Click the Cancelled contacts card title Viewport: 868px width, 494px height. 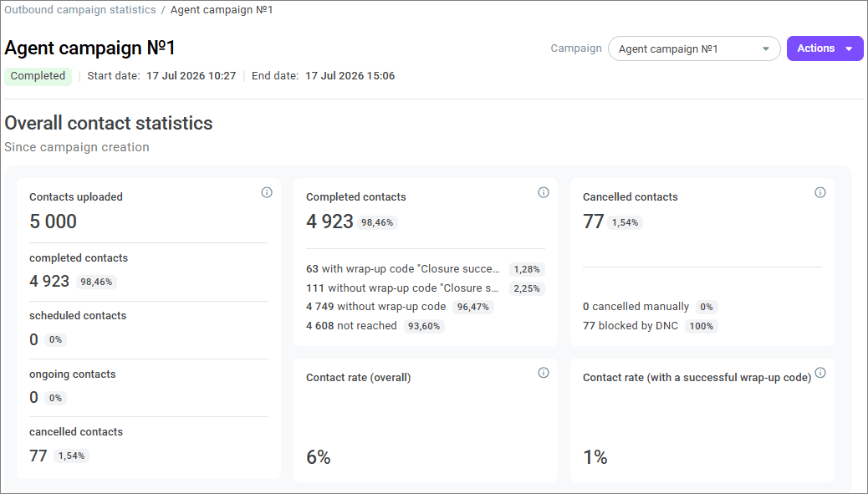(x=631, y=197)
